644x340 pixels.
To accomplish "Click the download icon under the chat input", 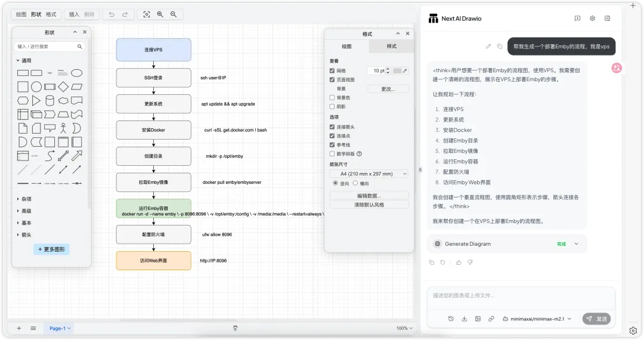I will [x=465, y=319].
